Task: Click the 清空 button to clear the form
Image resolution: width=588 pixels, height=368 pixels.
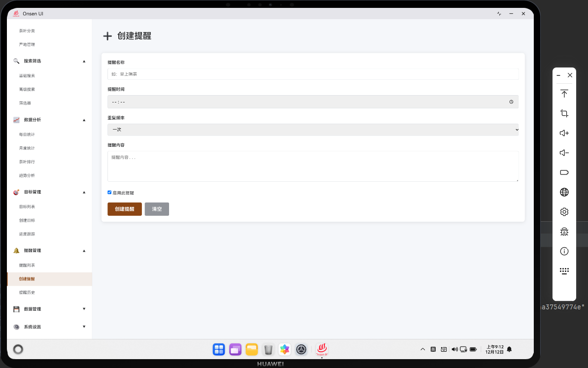Action: 157,209
